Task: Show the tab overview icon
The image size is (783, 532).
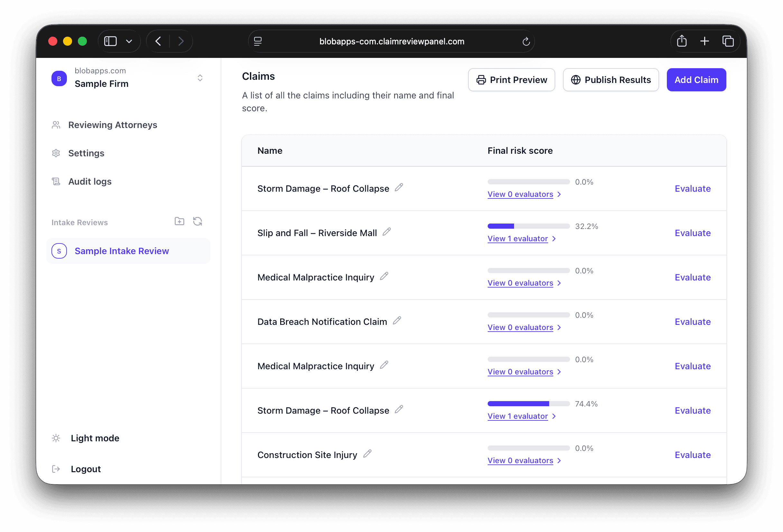Action: tap(728, 41)
